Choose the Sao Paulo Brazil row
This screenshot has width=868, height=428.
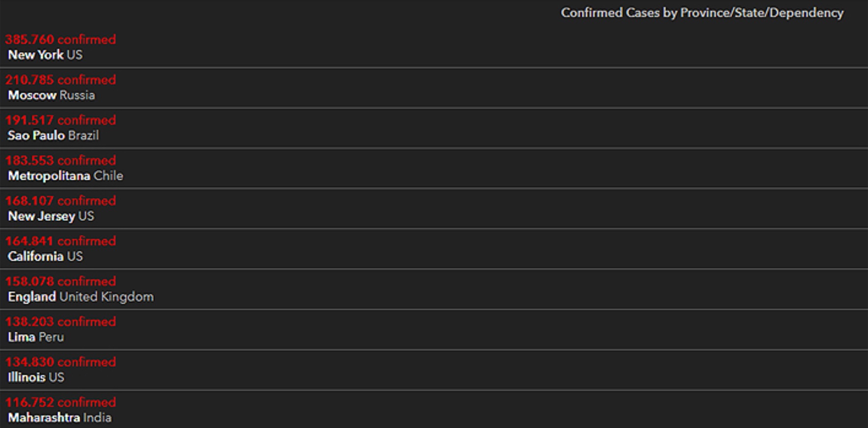(x=53, y=135)
